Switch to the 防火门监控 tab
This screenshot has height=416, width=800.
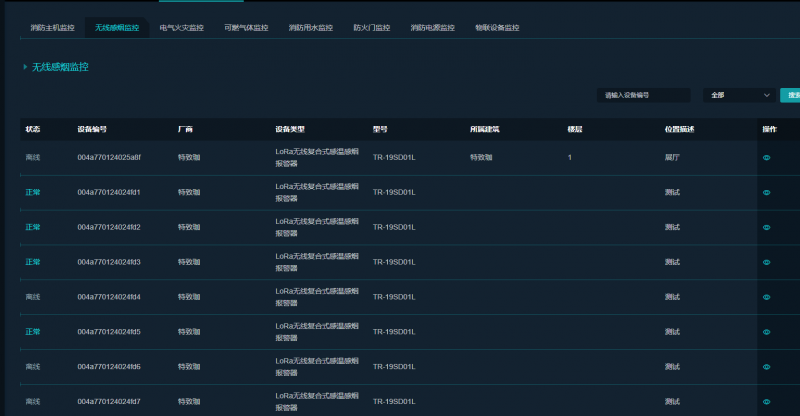[x=372, y=28]
